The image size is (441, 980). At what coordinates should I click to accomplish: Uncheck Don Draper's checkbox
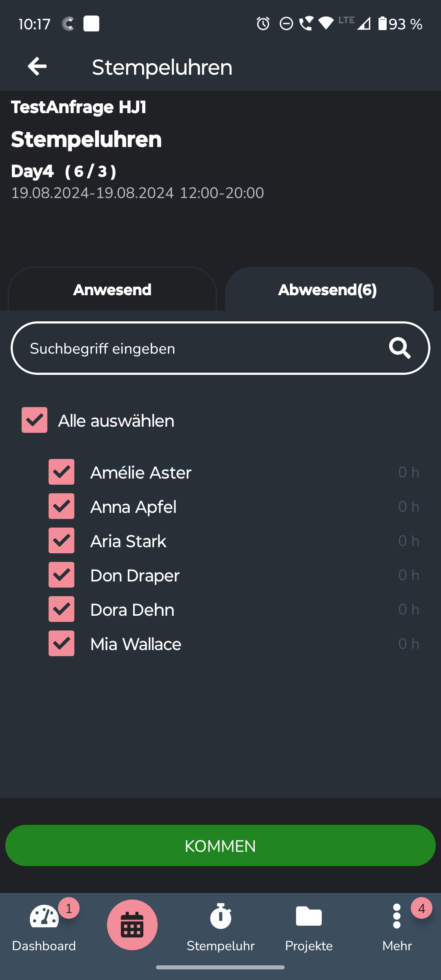[62, 575]
